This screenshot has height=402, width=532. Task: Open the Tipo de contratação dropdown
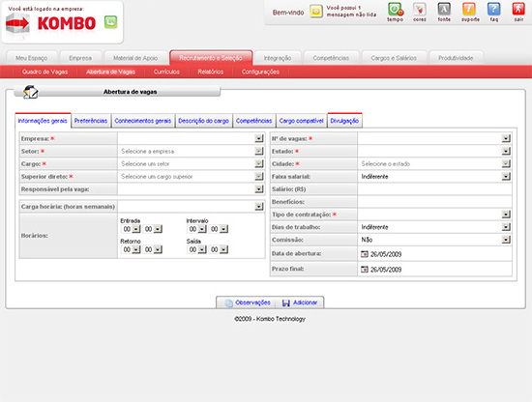pos(506,215)
